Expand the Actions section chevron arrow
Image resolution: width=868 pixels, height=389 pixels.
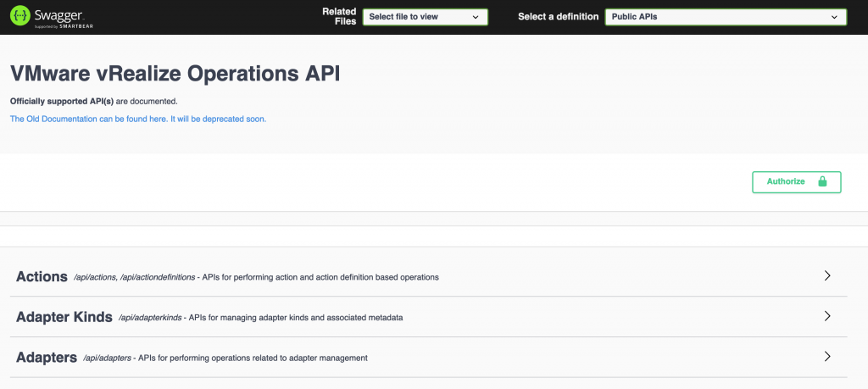pos(827,275)
